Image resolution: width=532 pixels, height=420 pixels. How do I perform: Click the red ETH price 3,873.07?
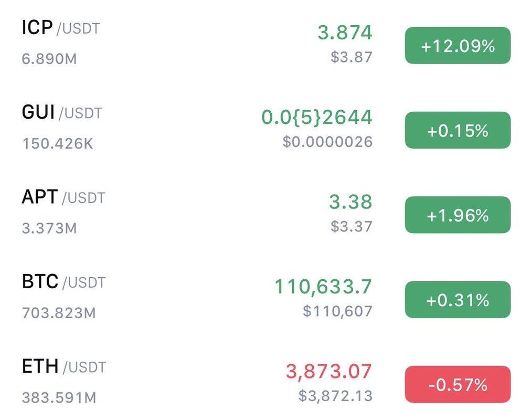328,372
